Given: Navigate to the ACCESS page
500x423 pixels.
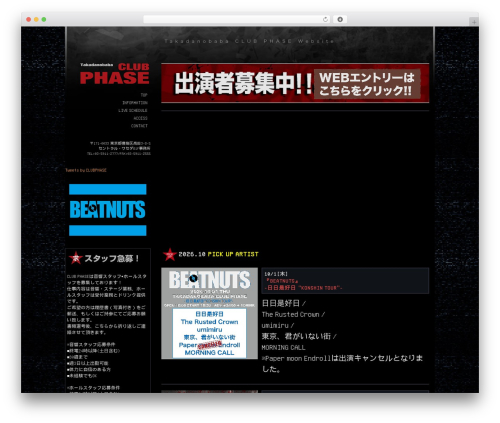Looking at the screenshot, I should (x=140, y=118).
